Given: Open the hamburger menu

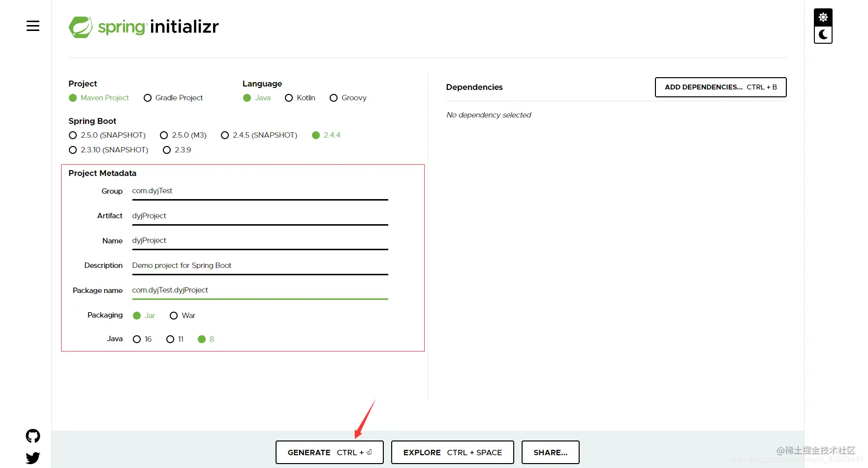Looking at the screenshot, I should 33,26.
